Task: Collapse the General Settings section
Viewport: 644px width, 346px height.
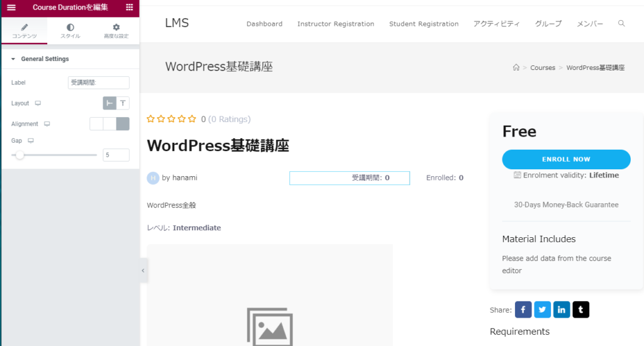Action: (x=13, y=59)
